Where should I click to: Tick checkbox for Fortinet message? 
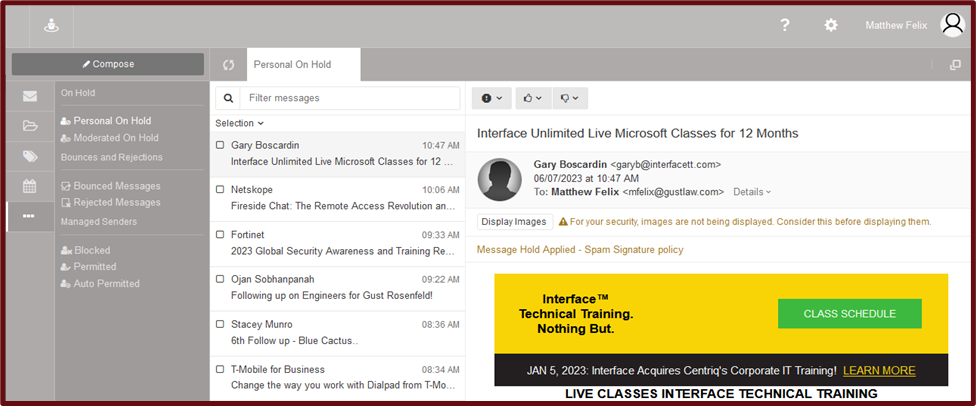point(220,235)
